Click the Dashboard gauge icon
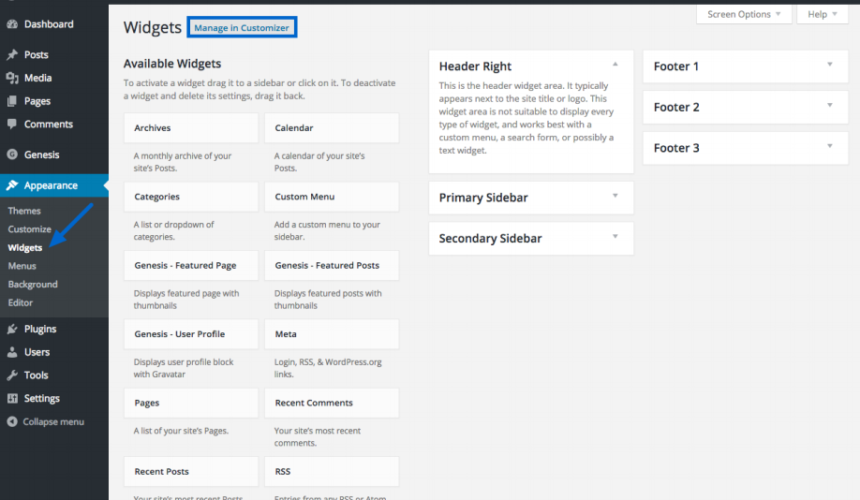Screen dimensions: 860x500 [x=12, y=24]
